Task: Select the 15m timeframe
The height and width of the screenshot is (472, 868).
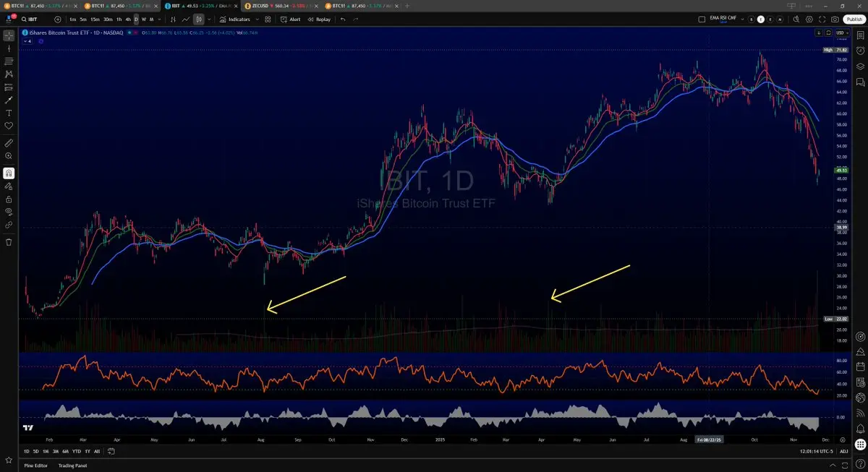Action: click(x=95, y=20)
